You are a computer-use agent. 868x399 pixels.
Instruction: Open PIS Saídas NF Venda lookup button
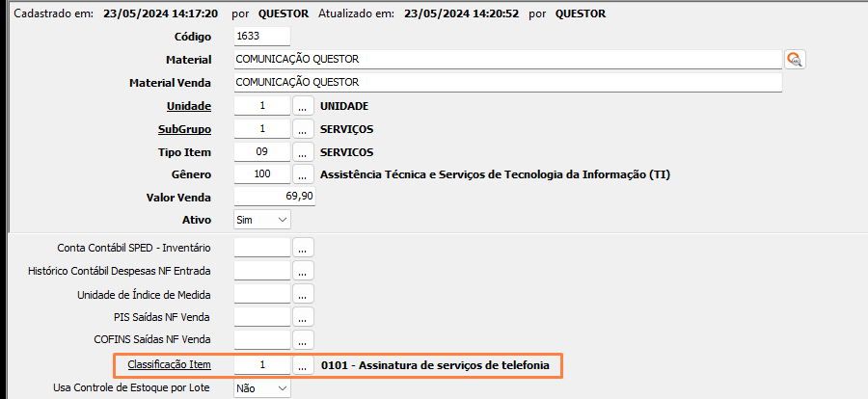click(x=303, y=317)
